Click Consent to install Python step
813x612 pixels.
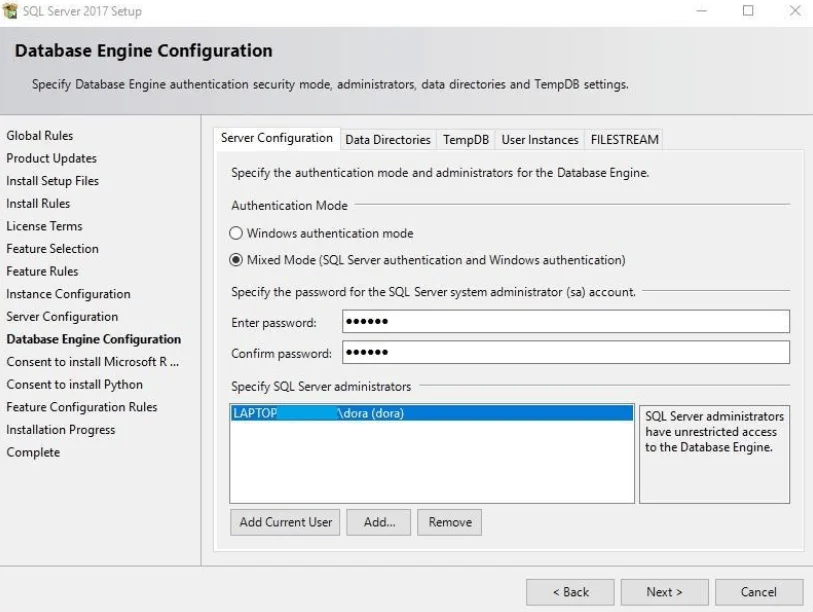[78, 384]
